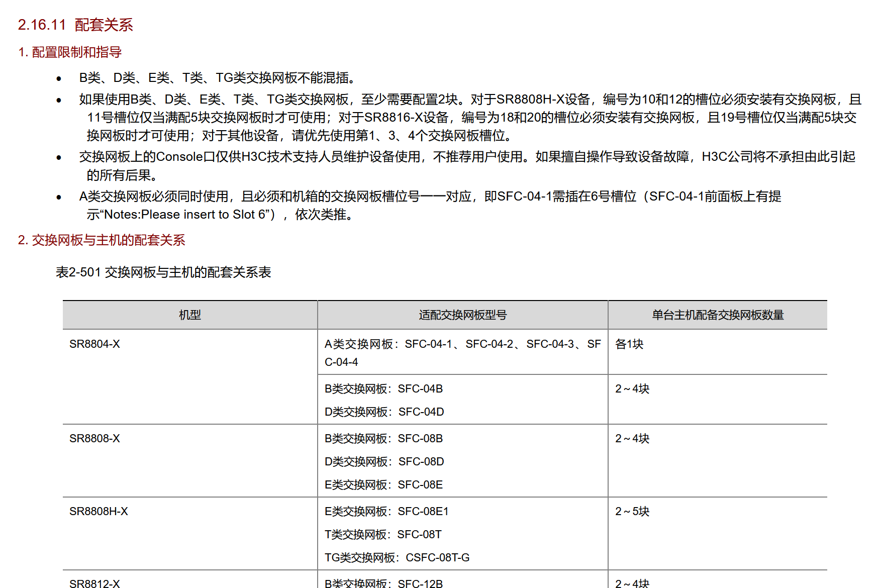Image resolution: width=877 pixels, height=588 pixels.
Task: Click the "适配交换网板型号" column header
Action: (463, 315)
